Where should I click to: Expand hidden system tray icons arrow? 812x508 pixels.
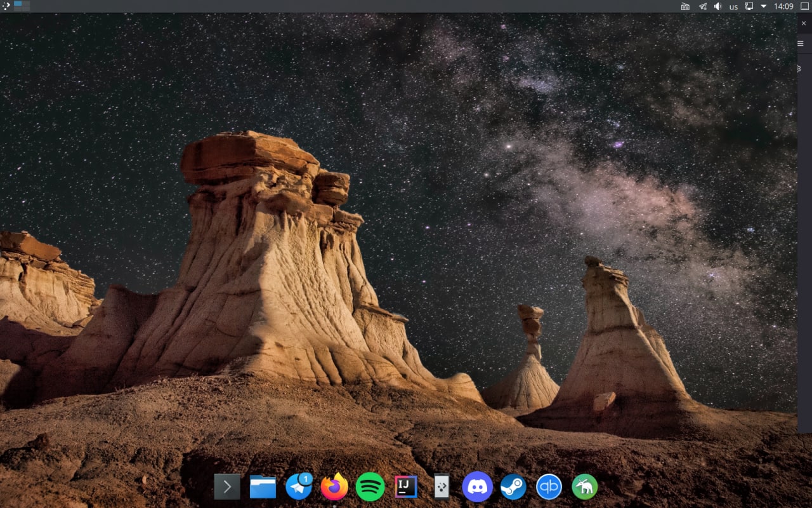tap(764, 6)
